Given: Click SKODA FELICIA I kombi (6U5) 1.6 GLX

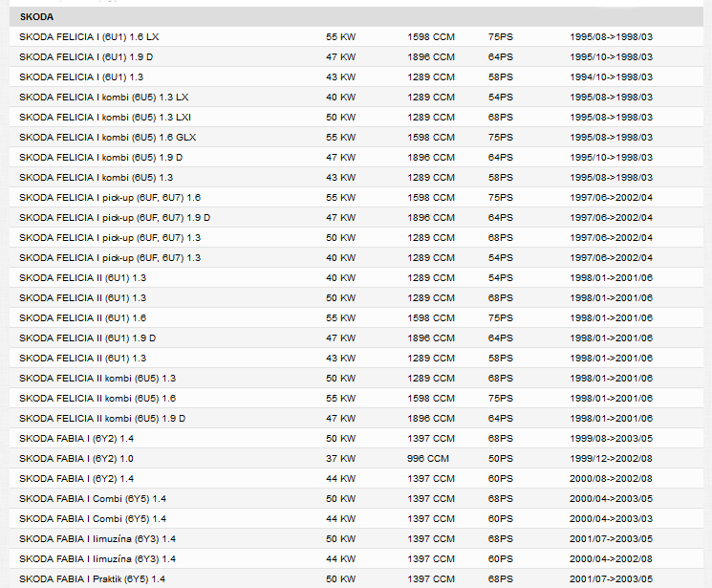Looking at the screenshot, I should [108, 138].
